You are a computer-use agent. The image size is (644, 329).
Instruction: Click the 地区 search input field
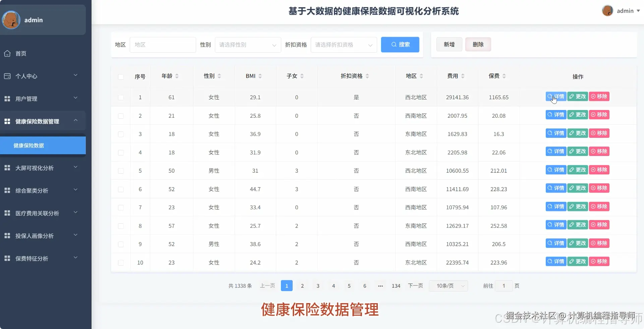coord(163,45)
